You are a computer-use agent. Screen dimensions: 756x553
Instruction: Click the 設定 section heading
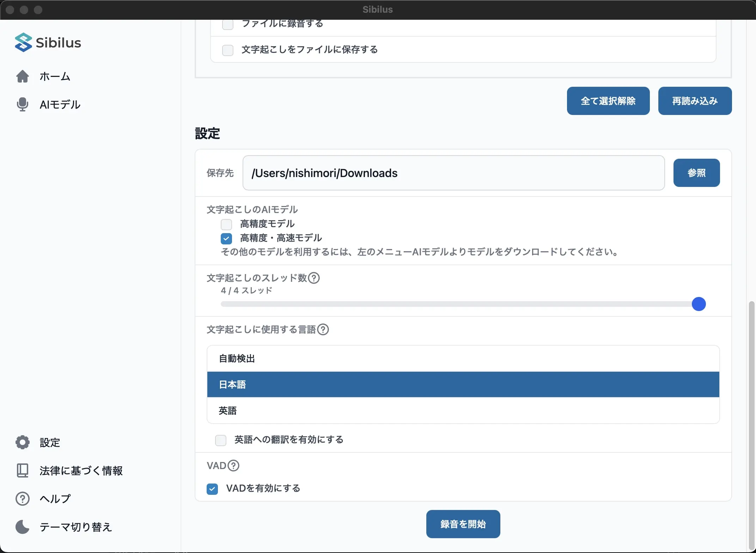pyautogui.click(x=207, y=133)
